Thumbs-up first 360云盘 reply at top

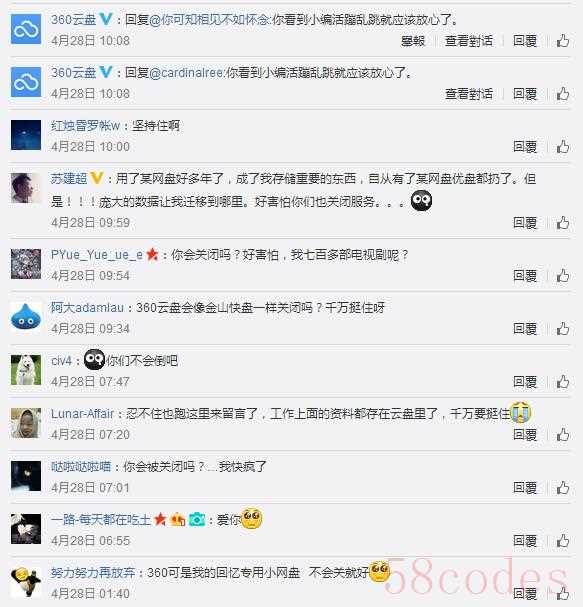pyautogui.click(x=562, y=41)
